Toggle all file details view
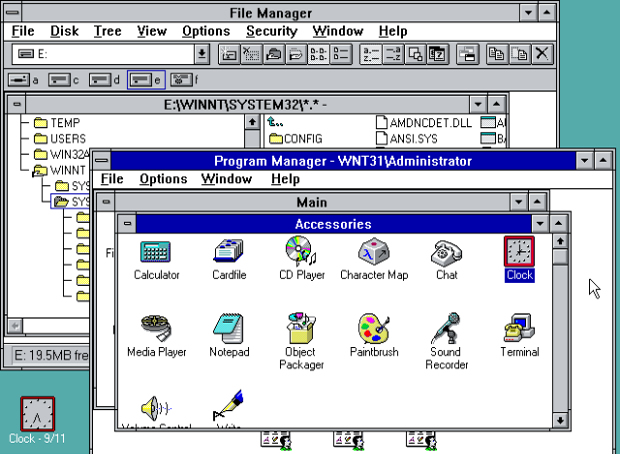Screen dimensions: 620x454 [x=341, y=54]
